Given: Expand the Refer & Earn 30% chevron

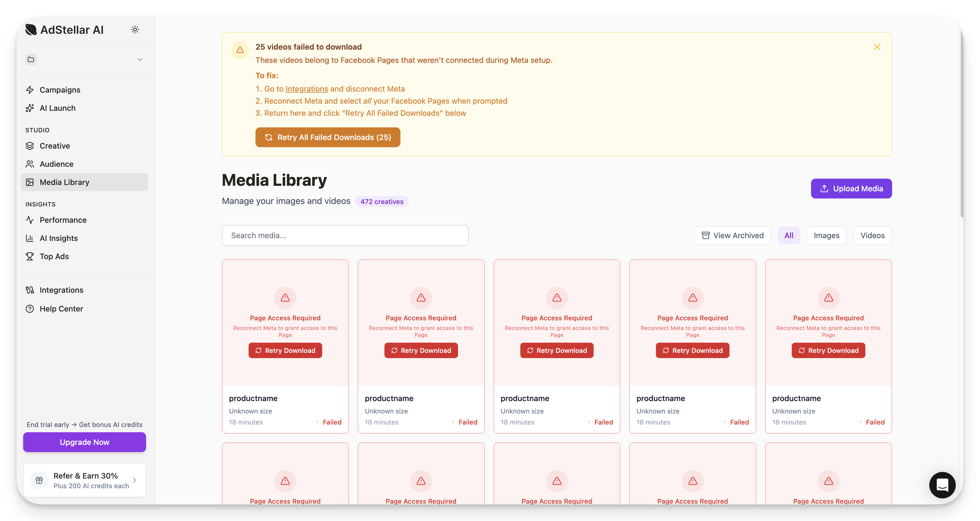Looking at the screenshot, I should pos(134,480).
